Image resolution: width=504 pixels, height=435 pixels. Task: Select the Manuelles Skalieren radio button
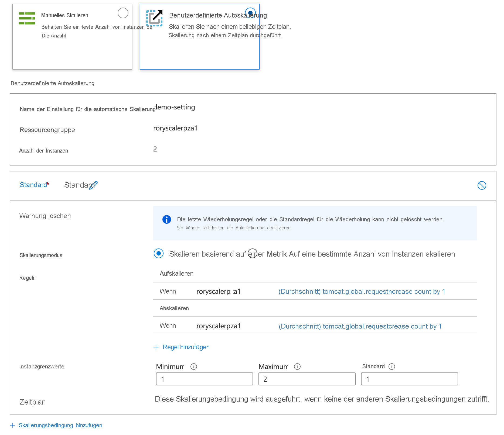pos(123,13)
